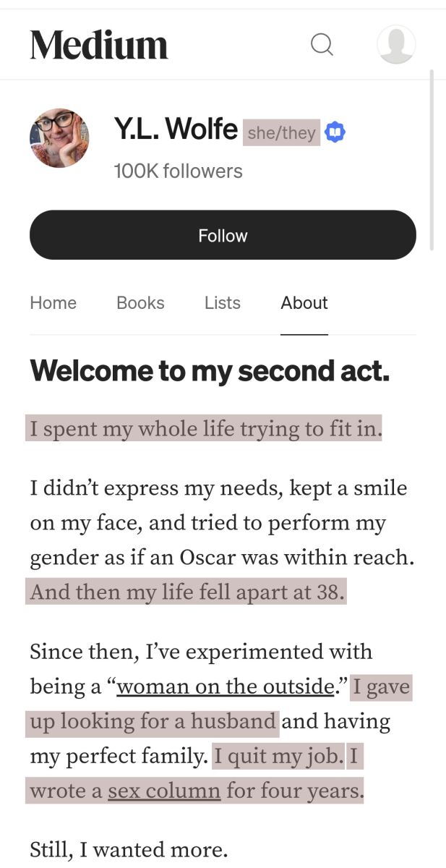446x868 pixels.
Task: Click the 100K followers count
Action: click(179, 171)
